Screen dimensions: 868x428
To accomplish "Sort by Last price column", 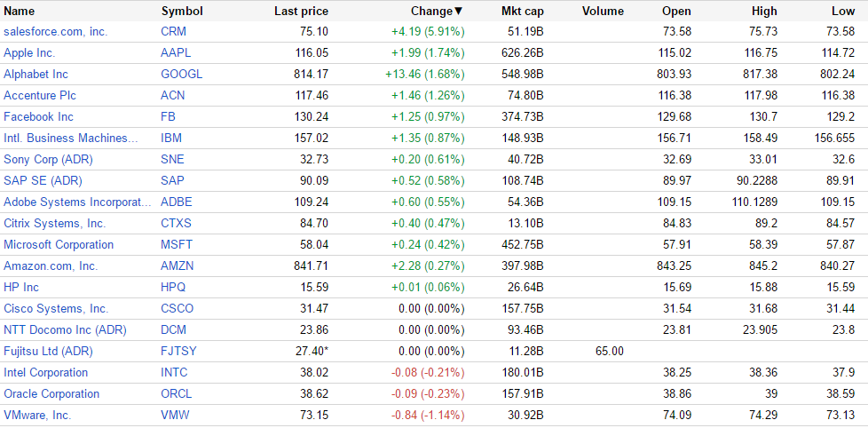I will (301, 12).
